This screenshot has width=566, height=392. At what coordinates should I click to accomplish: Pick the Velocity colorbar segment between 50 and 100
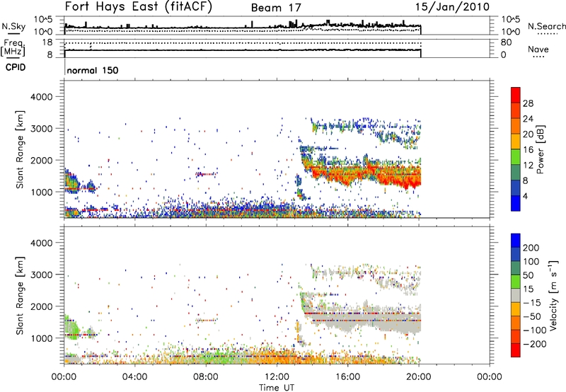[x=516, y=268]
